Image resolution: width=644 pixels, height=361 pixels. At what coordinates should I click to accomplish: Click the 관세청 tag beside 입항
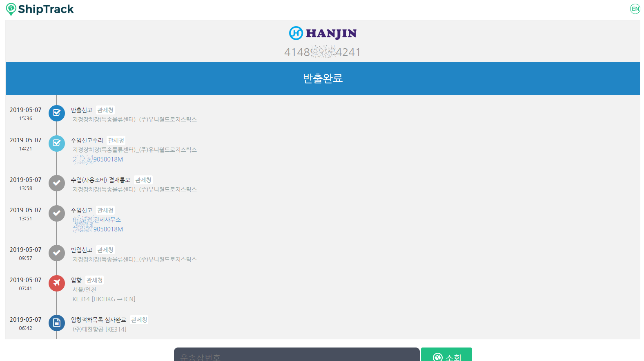pos(95,280)
